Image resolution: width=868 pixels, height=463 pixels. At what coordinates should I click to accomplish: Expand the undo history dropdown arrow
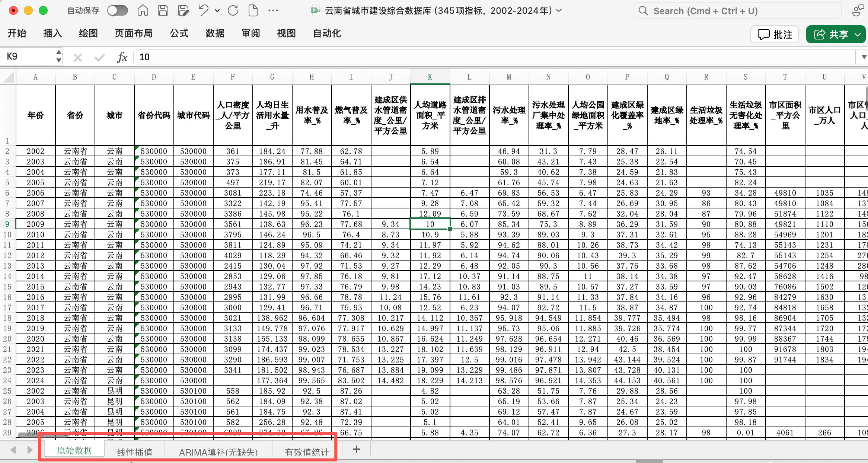(x=217, y=11)
